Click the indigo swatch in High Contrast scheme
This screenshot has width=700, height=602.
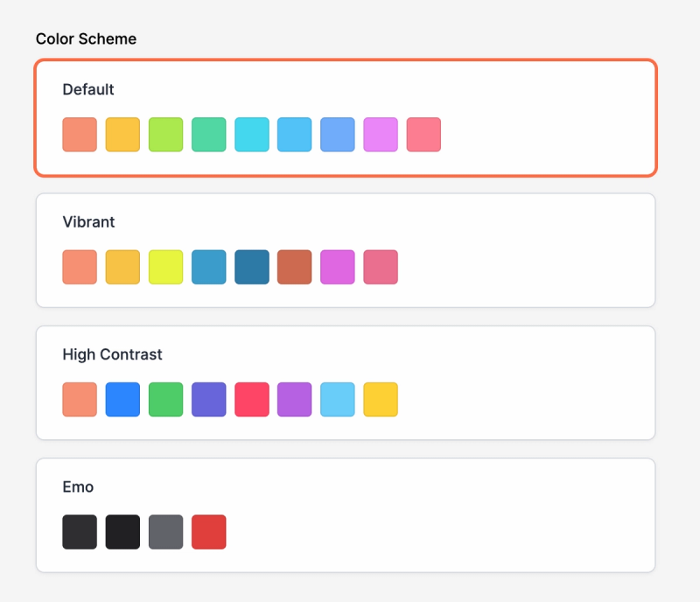(208, 400)
